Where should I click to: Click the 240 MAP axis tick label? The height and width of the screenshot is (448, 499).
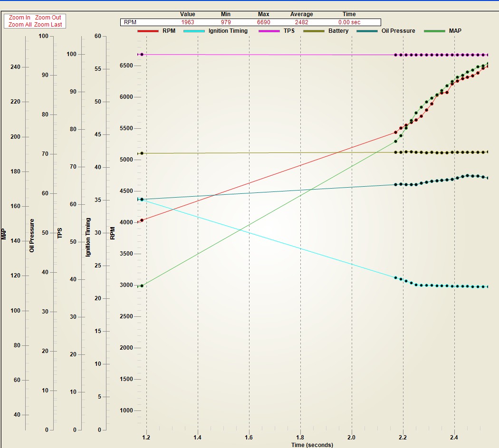click(15, 67)
